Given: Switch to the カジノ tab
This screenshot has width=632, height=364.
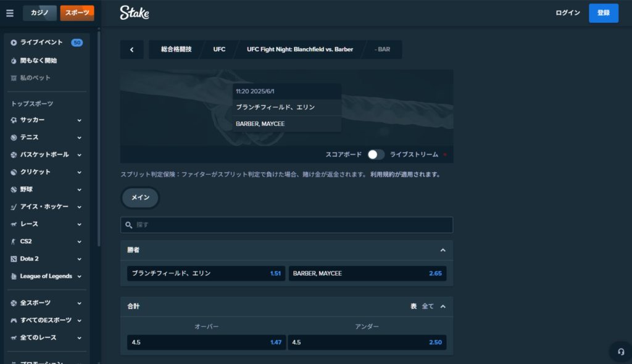Looking at the screenshot, I should pos(39,13).
